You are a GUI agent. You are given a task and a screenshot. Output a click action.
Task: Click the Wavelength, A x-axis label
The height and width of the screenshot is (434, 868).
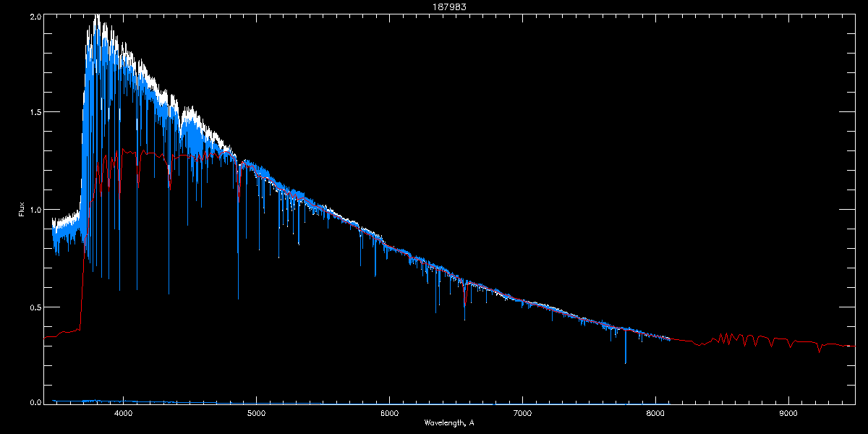pos(449,423)
